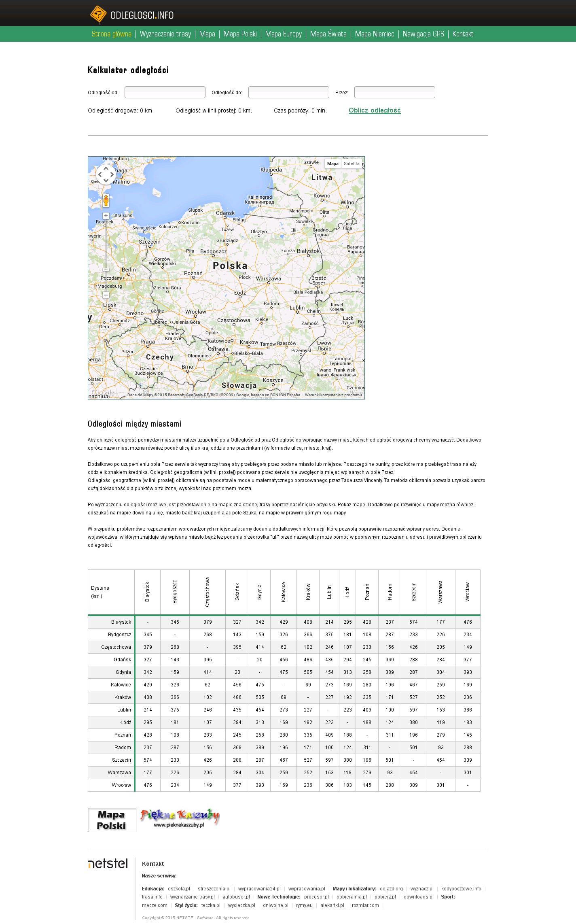Pan the map upward with the up arrow

click(106, 168)
